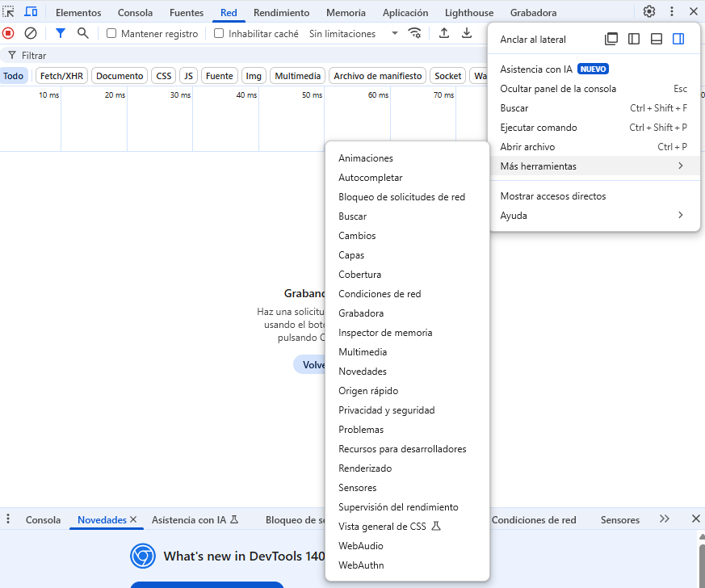Dock DevTools to the bottom
Screen dimensions: 705x588
[x=657, y=40]
